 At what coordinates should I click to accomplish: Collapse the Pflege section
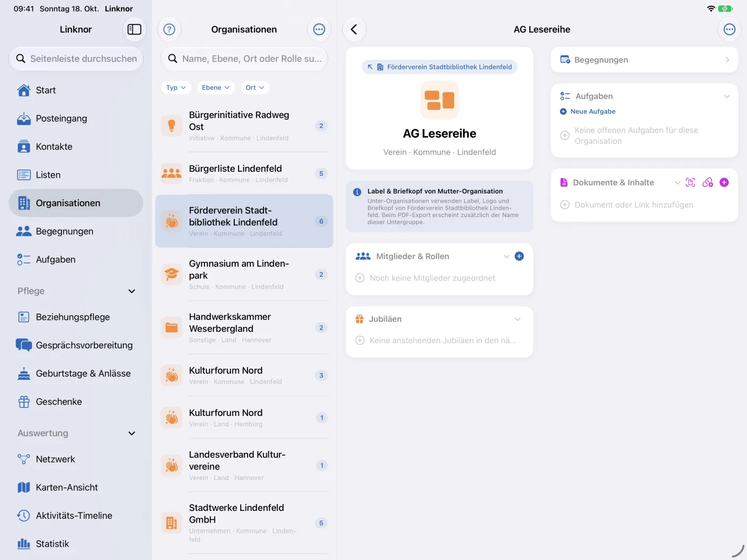tap(132, 291)
